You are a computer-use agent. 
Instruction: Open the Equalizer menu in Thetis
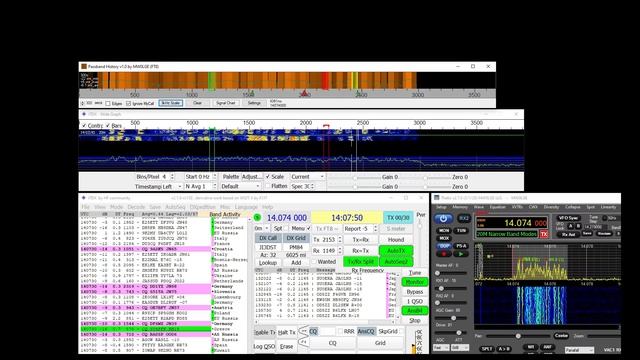point(497,207)
